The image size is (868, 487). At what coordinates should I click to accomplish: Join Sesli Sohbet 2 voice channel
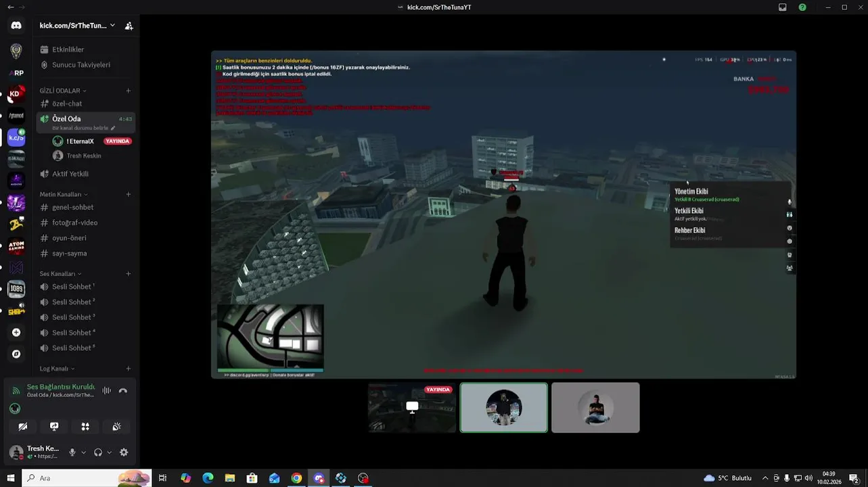point(85,302)
